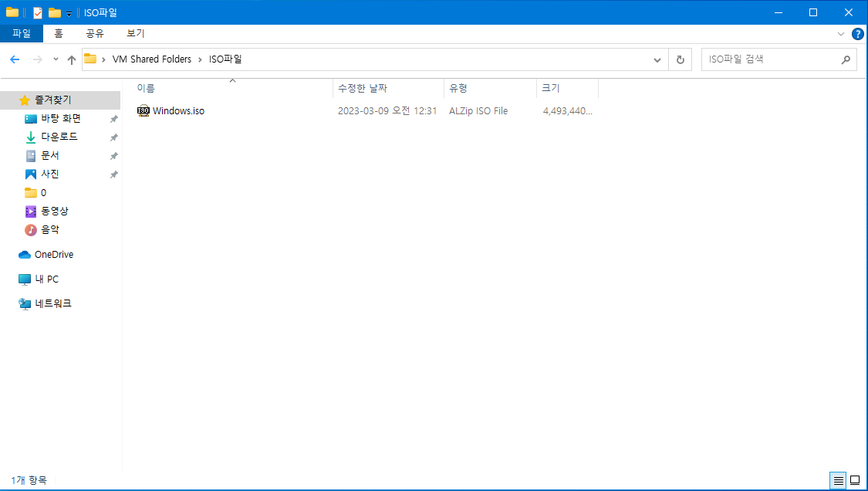Open the folder named 0 in sidebar
The width and height of the screenshot is (868, 491).
(x=43, y=193)
